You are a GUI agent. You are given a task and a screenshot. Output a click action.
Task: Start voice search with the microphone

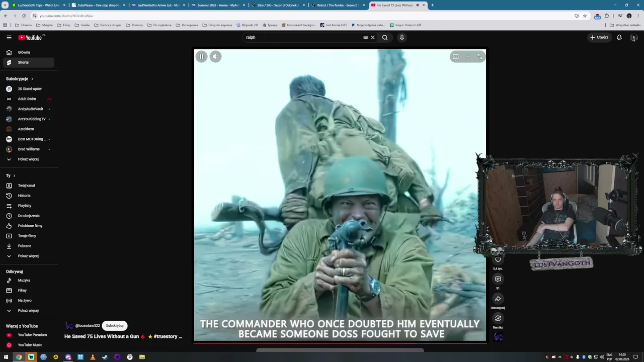pos(402,37)
